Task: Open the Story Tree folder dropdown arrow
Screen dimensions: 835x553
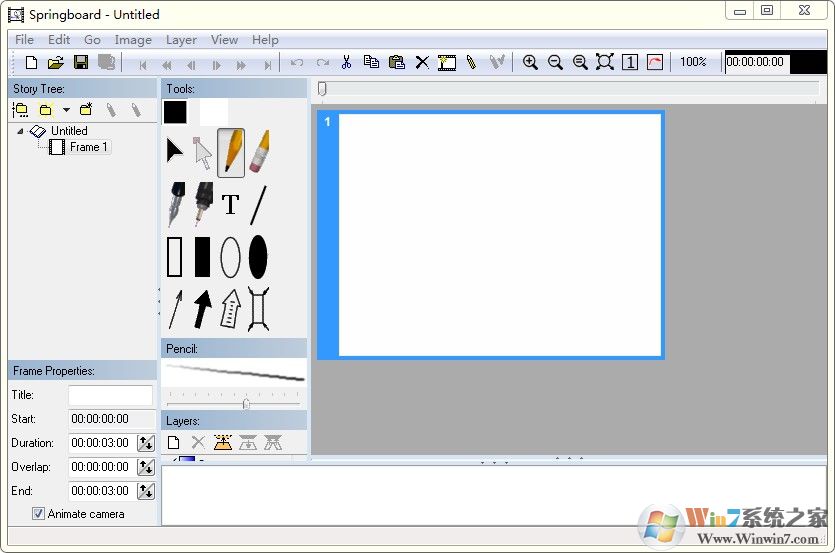Action: 66,110
